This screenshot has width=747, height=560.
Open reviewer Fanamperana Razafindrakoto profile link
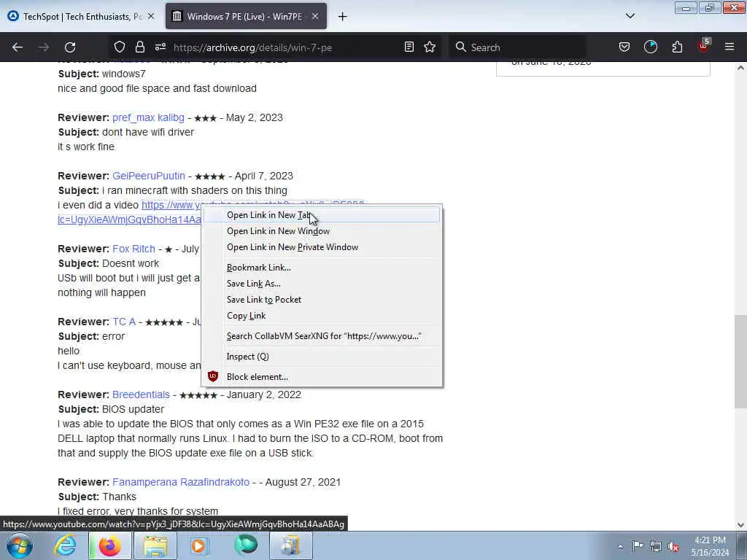click(181, 482)
